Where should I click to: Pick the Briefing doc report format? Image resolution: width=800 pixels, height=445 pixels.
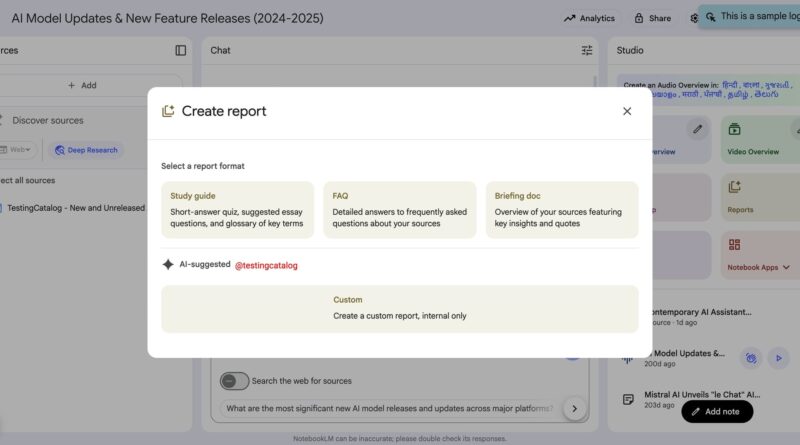(562, 210)
